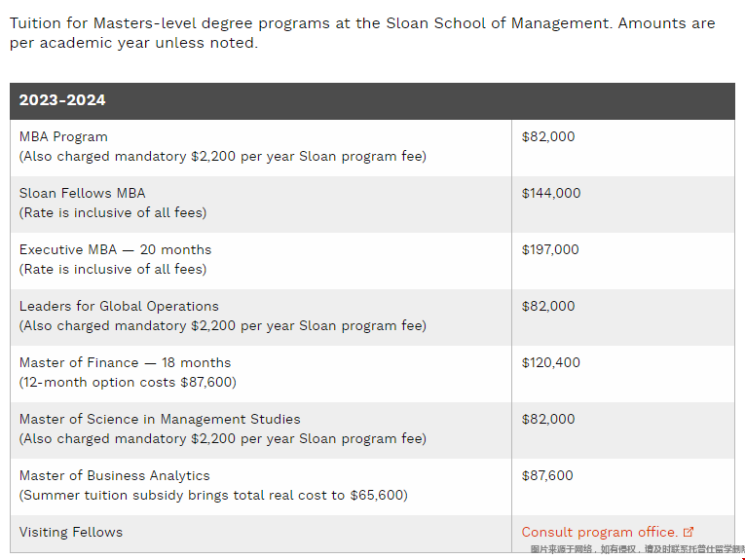Click the MBA Program row title

pos(63,136)
